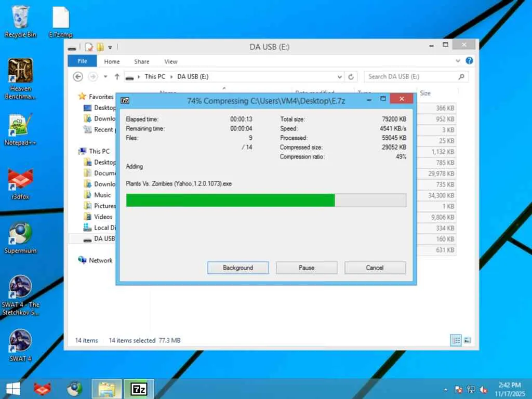Click DA USB (E:) in address bar
The image size is (532, 399).
point(193,77)
